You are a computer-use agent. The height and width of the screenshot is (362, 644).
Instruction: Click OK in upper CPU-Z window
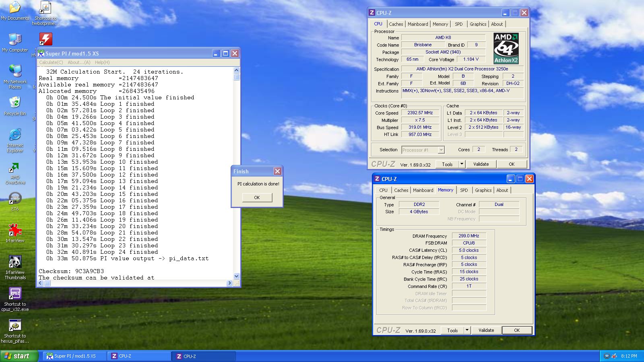tap(512, 164)
